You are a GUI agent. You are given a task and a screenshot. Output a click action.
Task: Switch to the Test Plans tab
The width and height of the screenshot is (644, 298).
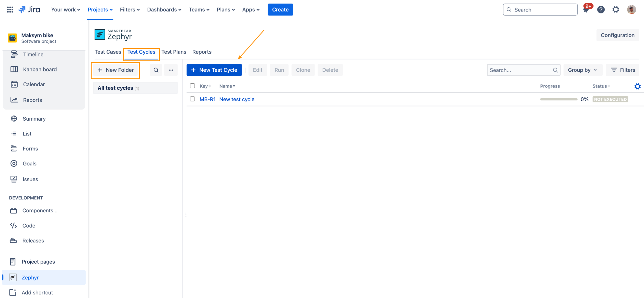[x=174, y=52]
